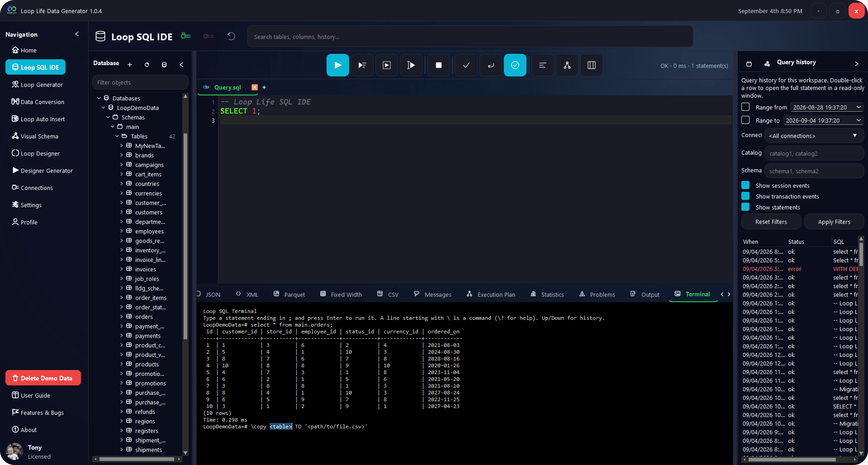Switch to the Problems tab

click(x=597, y=294)
